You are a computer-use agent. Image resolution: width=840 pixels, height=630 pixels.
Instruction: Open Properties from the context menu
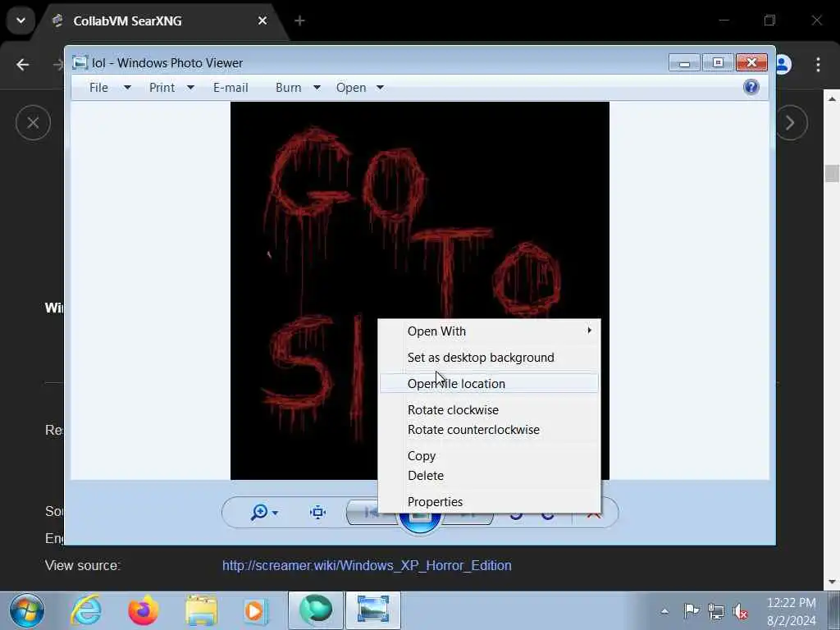[489, 502]
